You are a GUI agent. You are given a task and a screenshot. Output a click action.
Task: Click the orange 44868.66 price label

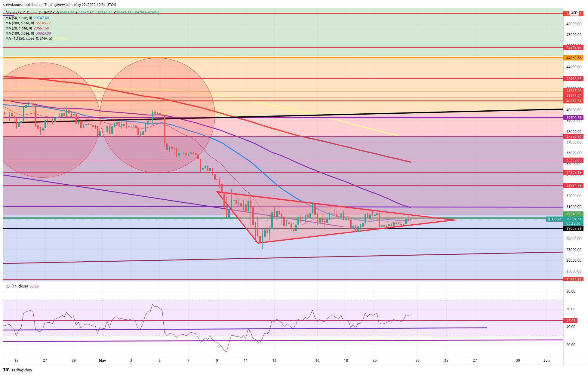(x=574, y=58)
